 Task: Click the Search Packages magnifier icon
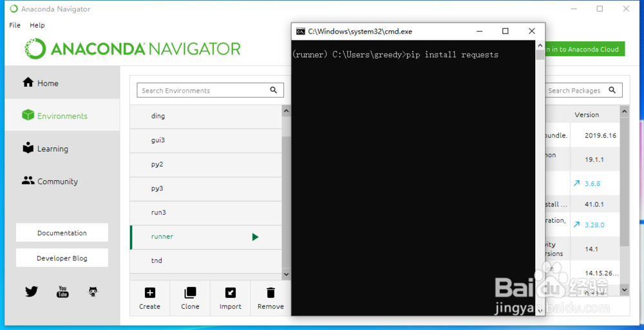pos(612,90)
